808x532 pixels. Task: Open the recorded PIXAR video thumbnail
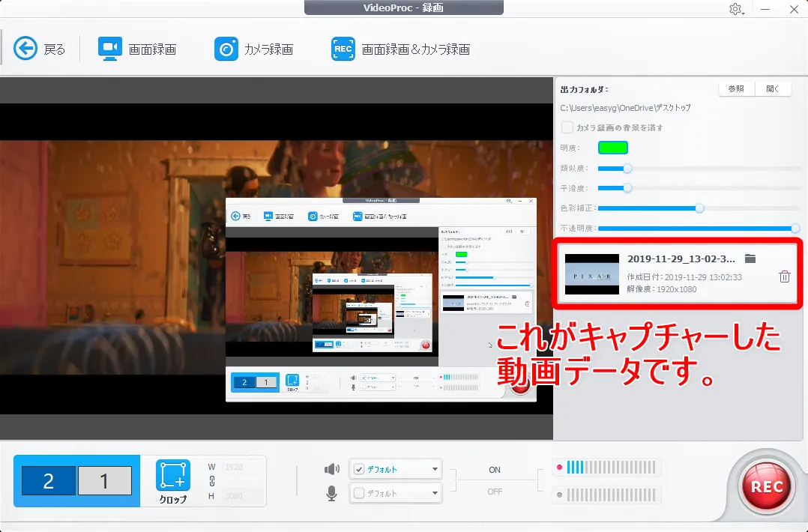(591, 274)
